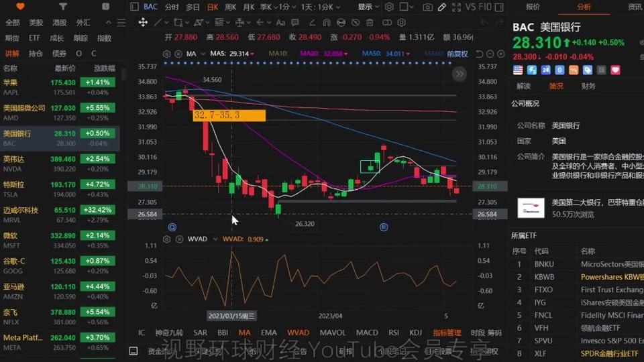Click the double-arrow expand chart button
Image resolution: width=644 pixels, height=362 pixels.
tap(459, 74)
